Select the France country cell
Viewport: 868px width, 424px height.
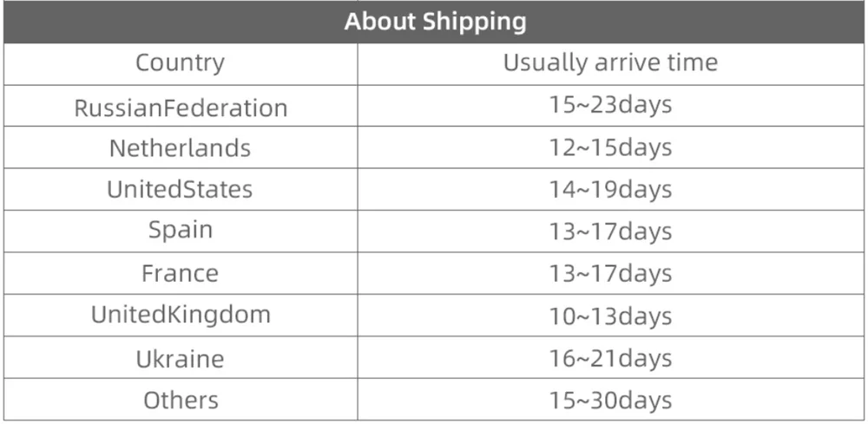click(x=180, y=273)
